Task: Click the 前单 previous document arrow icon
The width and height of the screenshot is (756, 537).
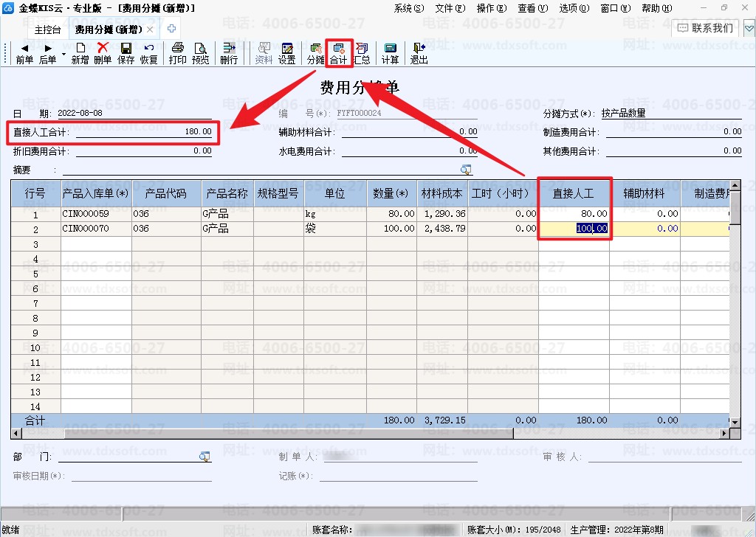Action: 24,48
